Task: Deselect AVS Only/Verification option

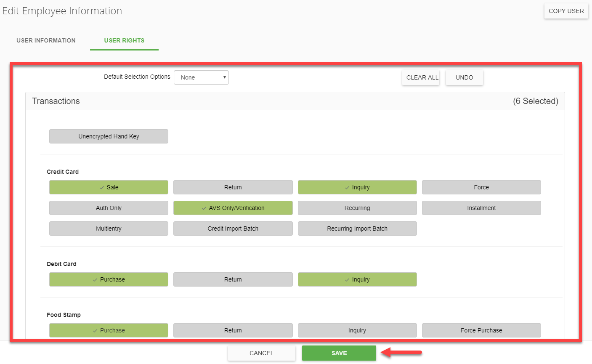Action: tap(233, 208)
